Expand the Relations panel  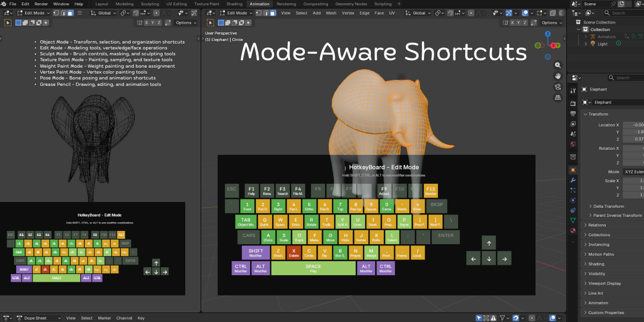tap(596, 225)
